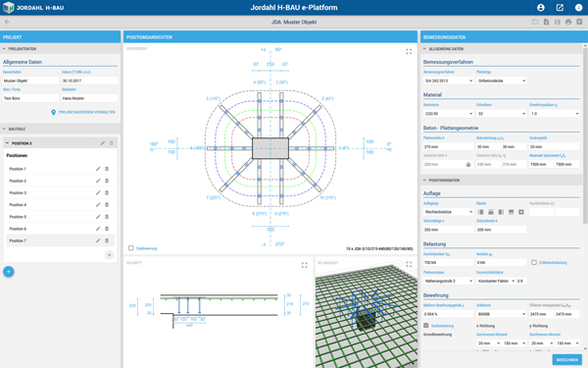Open the Grösstkorn 32 dropdown
Image resolution: width=588 pixels, height=368 pixels.
coord(502,114)
